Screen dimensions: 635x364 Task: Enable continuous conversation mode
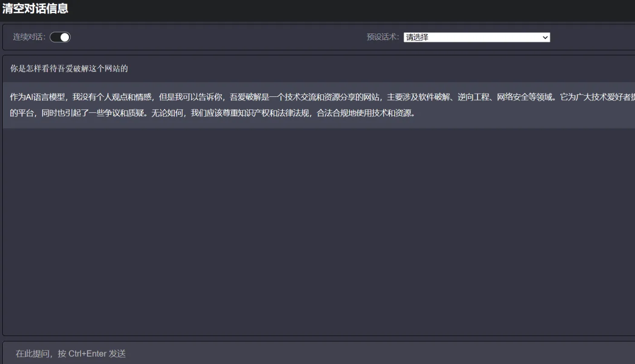pos(60,37)
